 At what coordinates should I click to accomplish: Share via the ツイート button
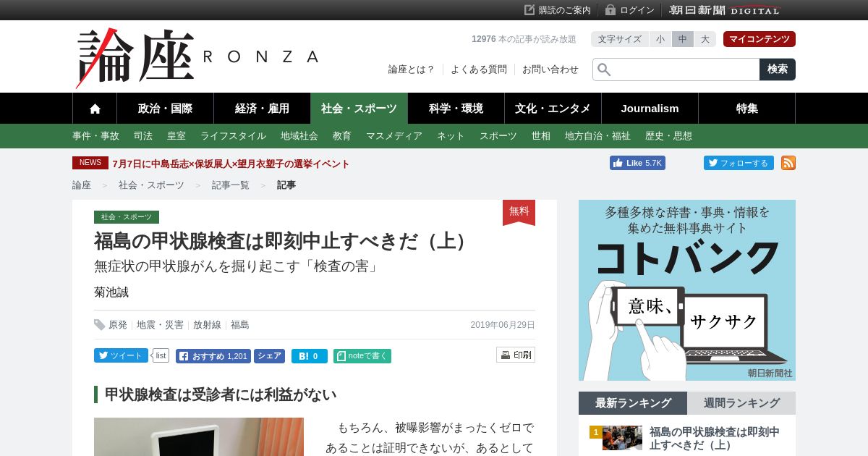121,355
